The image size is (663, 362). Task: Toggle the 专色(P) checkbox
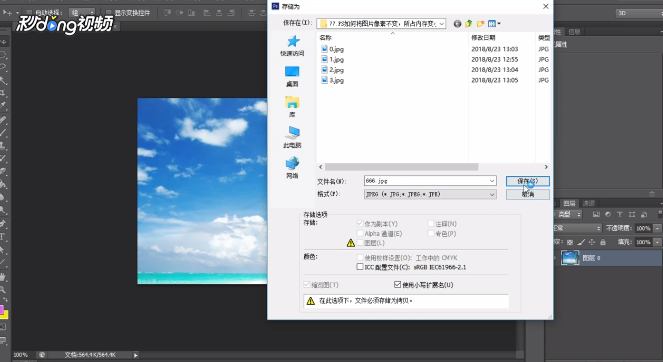[431, 233]
